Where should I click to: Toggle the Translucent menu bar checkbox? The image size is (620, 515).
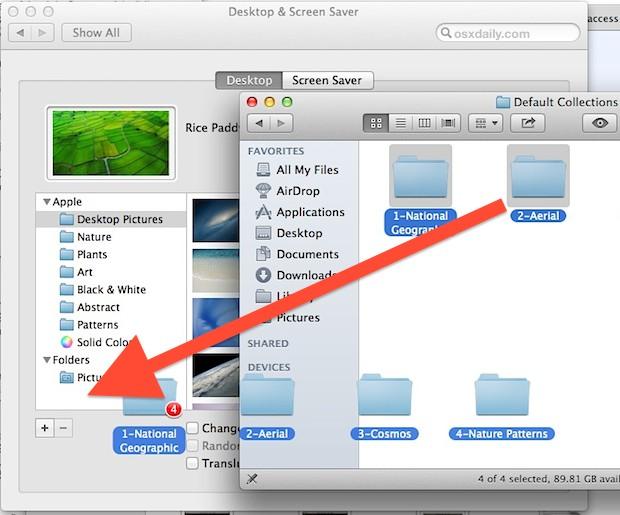(192, 463)
